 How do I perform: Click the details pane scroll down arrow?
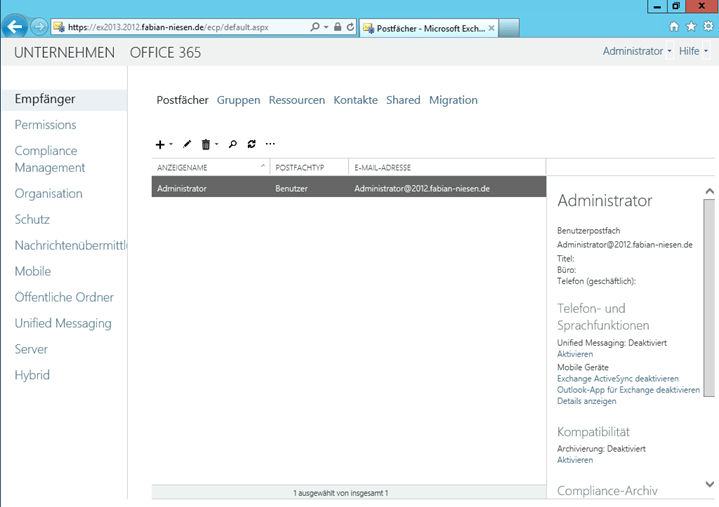[709, 484]
